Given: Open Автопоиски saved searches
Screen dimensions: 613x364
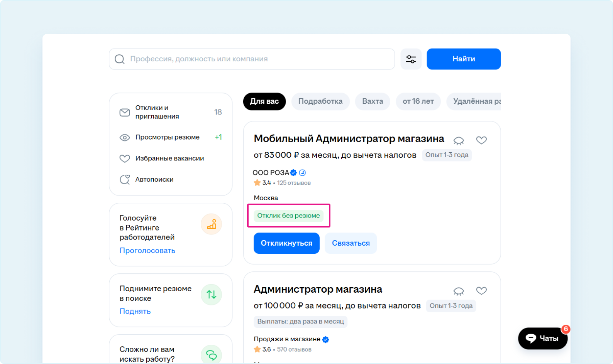Looking at the screenshot, I should click(154, 180).
